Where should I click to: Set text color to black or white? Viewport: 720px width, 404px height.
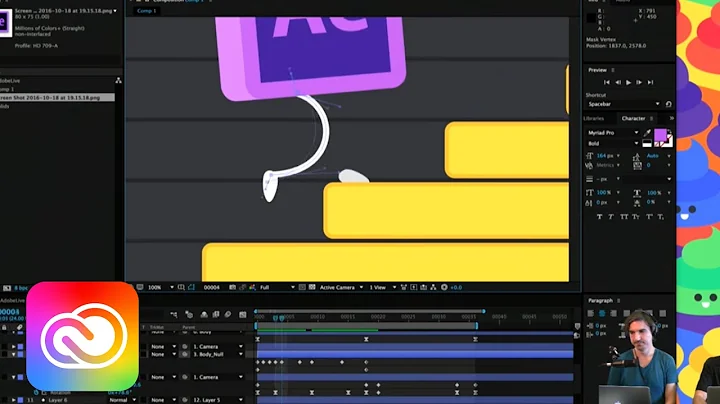click(647, 144)
